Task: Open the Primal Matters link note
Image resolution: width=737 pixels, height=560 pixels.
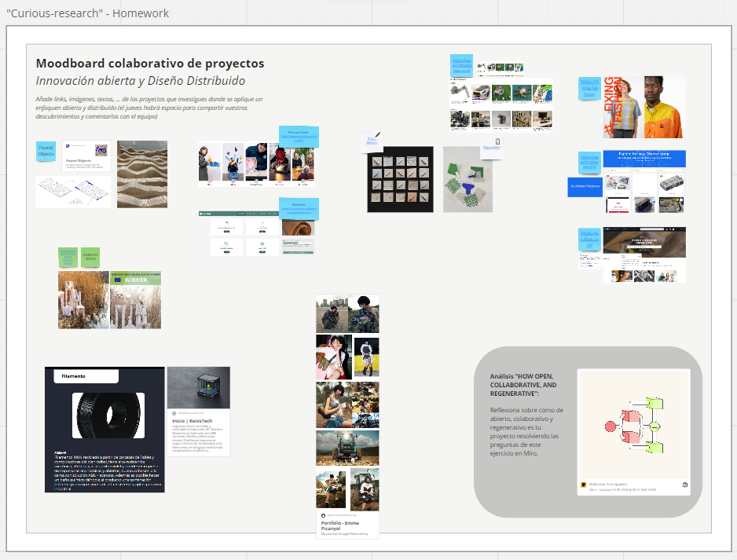Action: click(x=372, y=141)
